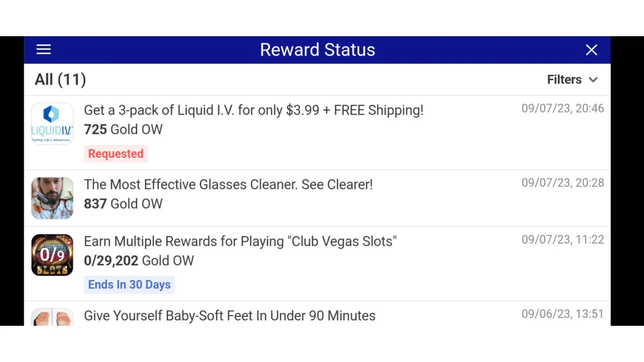644x362 pixels.
Task: Close the Reward Status screen
Action: pyautogui.click(x=591, y=50)
